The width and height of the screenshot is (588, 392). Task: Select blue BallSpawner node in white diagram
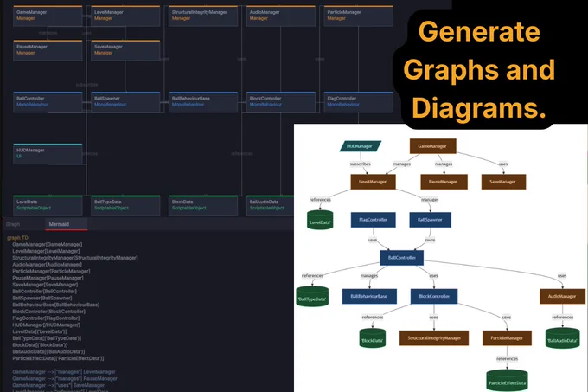[x=430, y=220]
